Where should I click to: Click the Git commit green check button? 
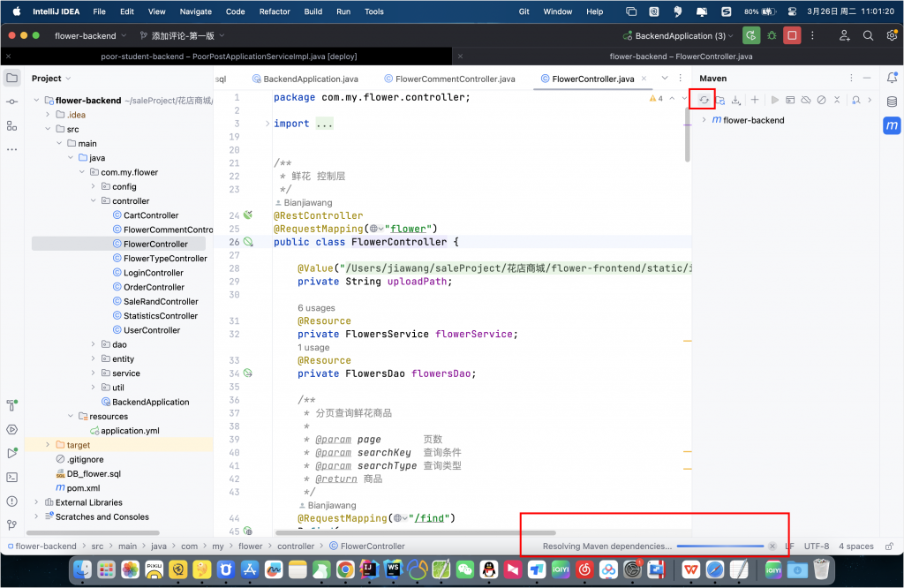(750, 34)
